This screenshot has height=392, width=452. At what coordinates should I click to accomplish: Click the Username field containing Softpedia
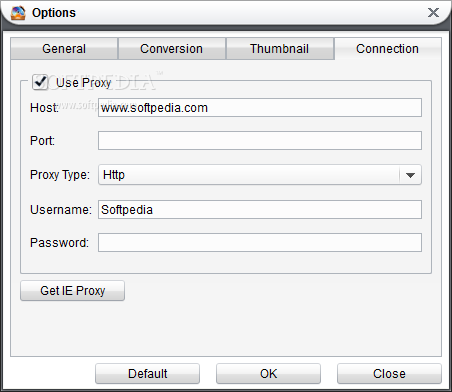(260, 210)
